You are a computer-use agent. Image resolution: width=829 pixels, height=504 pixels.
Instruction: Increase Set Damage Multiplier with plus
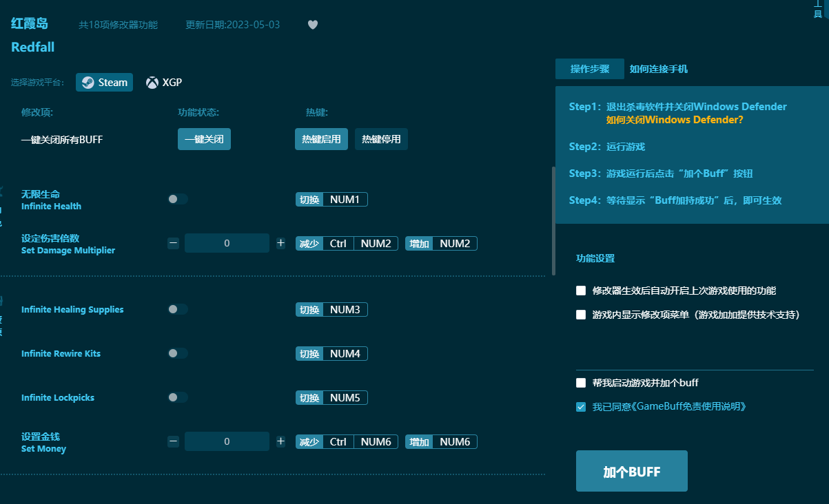[280, 243]
